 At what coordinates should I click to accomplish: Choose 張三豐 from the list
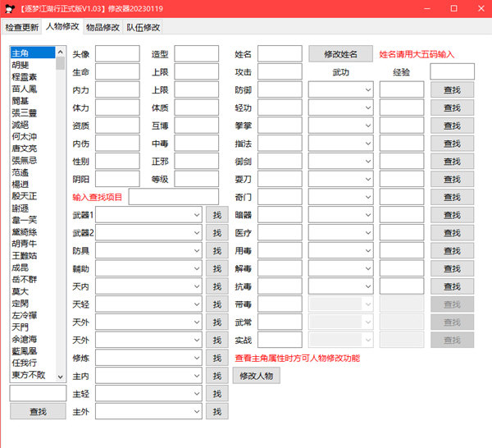[x=33, y=112]
